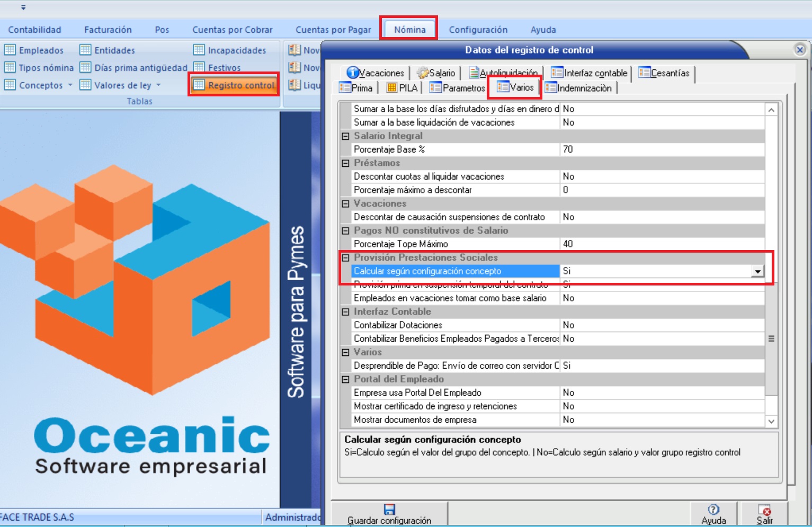812x527 pixels.
Task: Open the Contabilidad menu tab
Action: click(x=35, y=30)
